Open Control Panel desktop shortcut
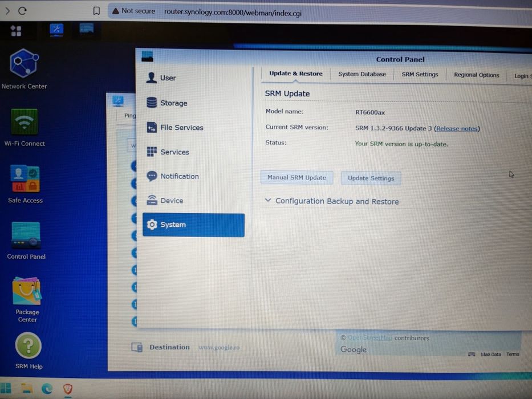 tap(26, 241)
